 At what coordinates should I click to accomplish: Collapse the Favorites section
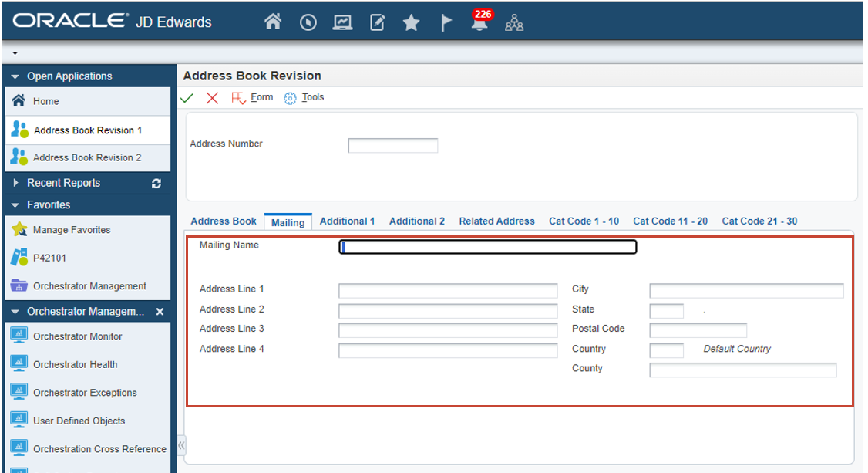pyautogui.click(x=15, y=205)
